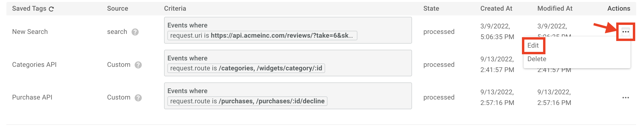Click the New Search tag name
Screen dimensions: 644x127
point(30,32)
